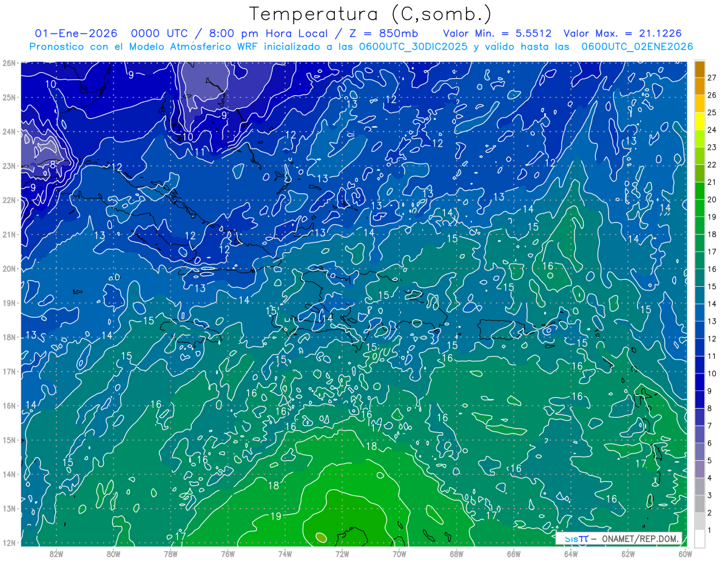Click the 68W longitude axis label

pyautogui.click(x=456, y=554)
